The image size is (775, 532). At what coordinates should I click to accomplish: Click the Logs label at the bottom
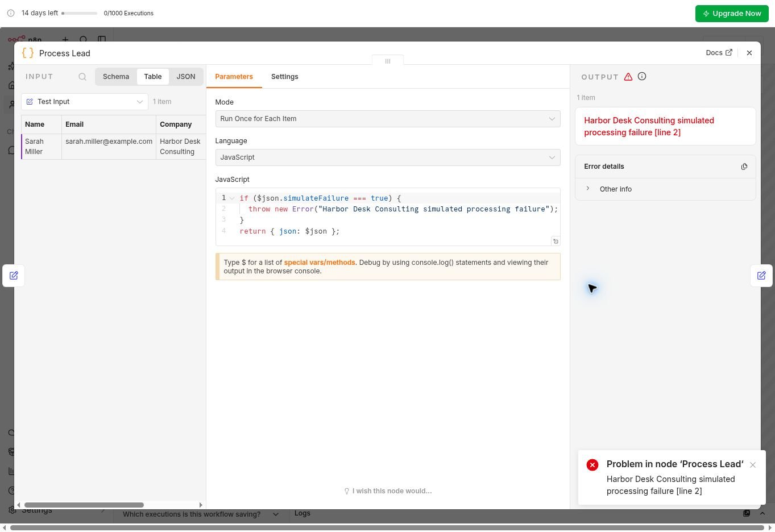pyautogui.click(x=302, y=513)
